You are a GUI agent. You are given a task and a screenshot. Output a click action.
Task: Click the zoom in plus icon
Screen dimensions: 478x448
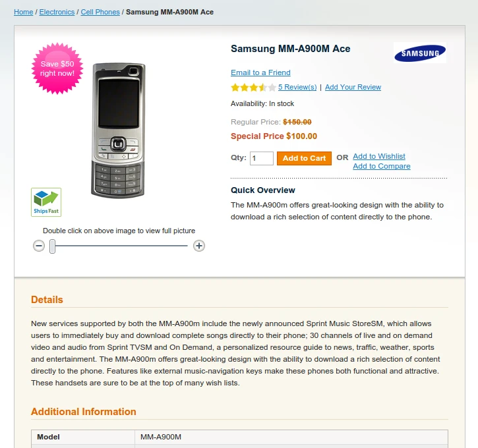[199, 246]
